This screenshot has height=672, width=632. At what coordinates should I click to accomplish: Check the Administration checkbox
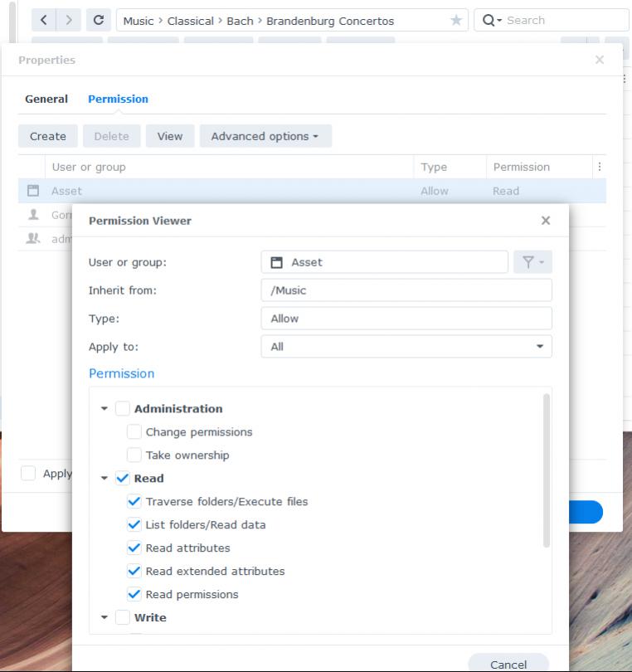pos(123,409)
